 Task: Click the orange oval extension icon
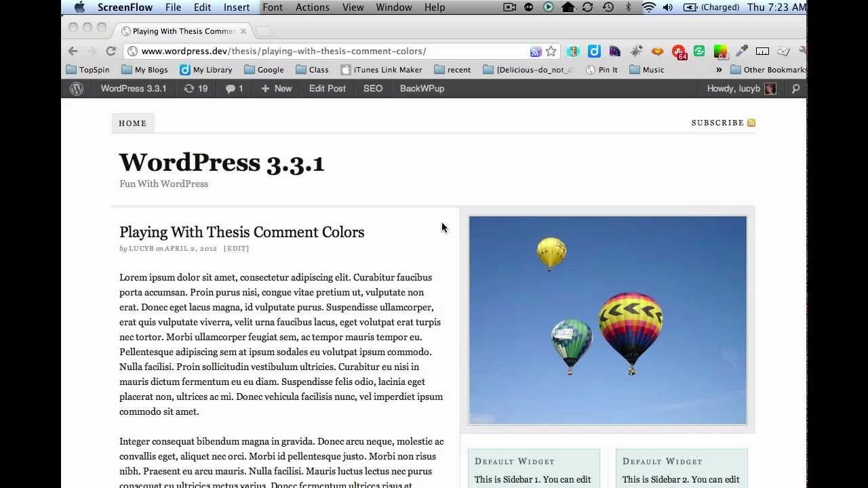click(x=657, y=51)
